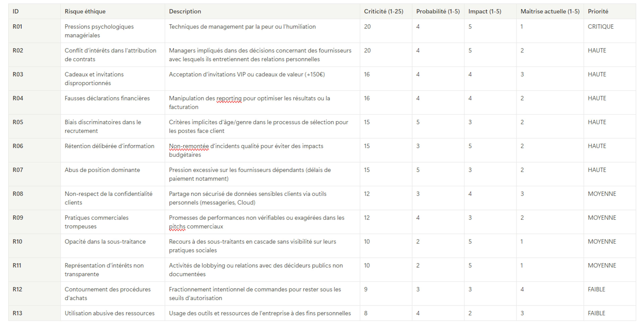644x327 pixels.
Task: Click the criticité value 20 in row R01
Action: click(x=367, y=26)
